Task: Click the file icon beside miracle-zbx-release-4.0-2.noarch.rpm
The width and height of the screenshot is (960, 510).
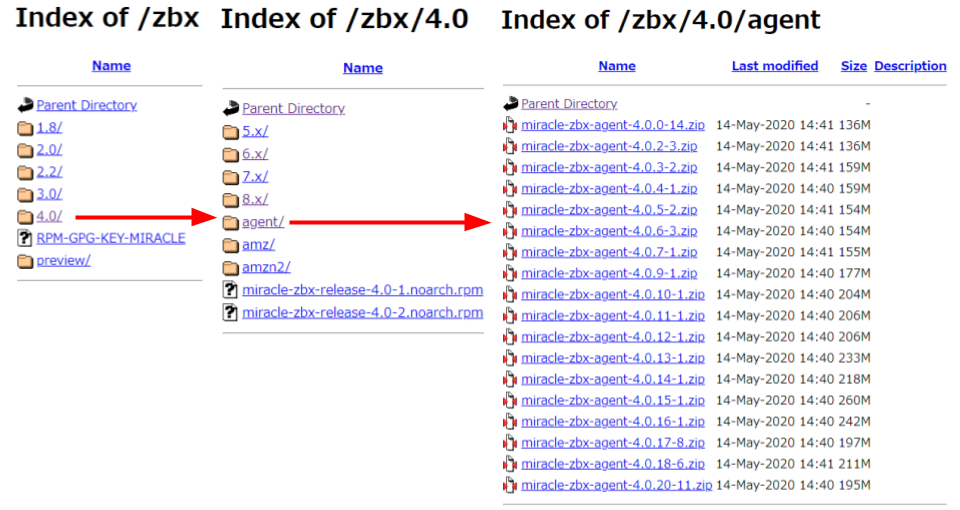Action: [230, 313]
